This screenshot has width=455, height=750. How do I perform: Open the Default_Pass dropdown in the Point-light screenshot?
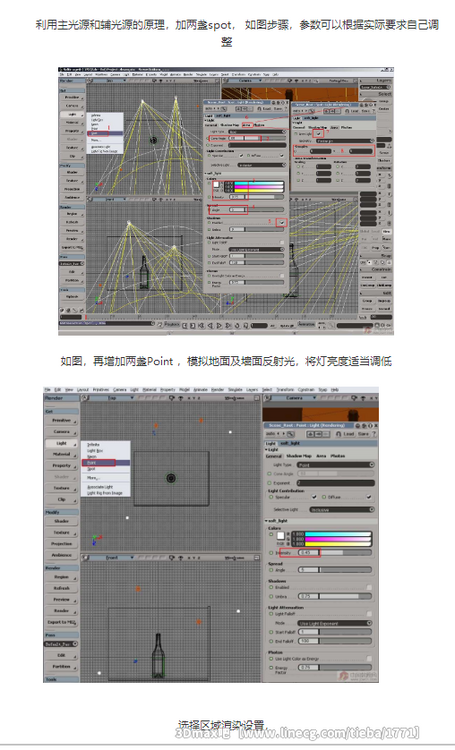[61, 644]
